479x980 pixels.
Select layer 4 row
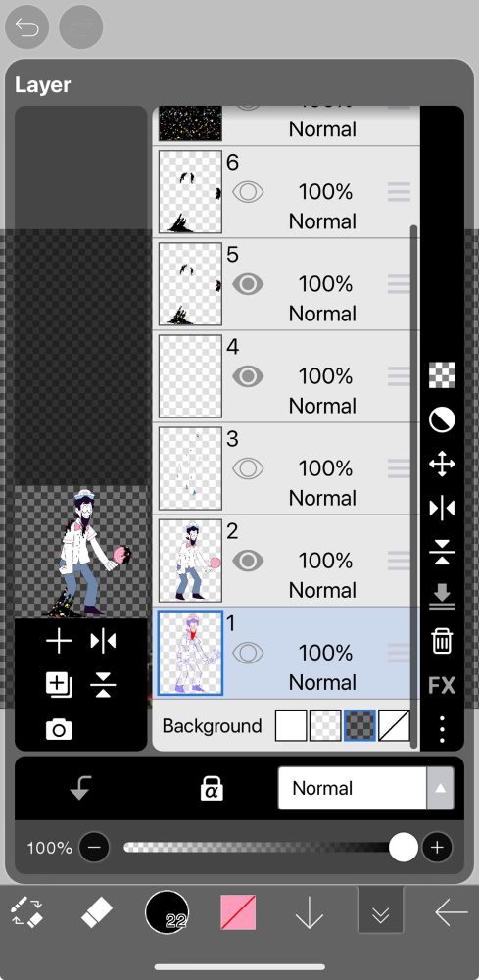click(286, 376)
